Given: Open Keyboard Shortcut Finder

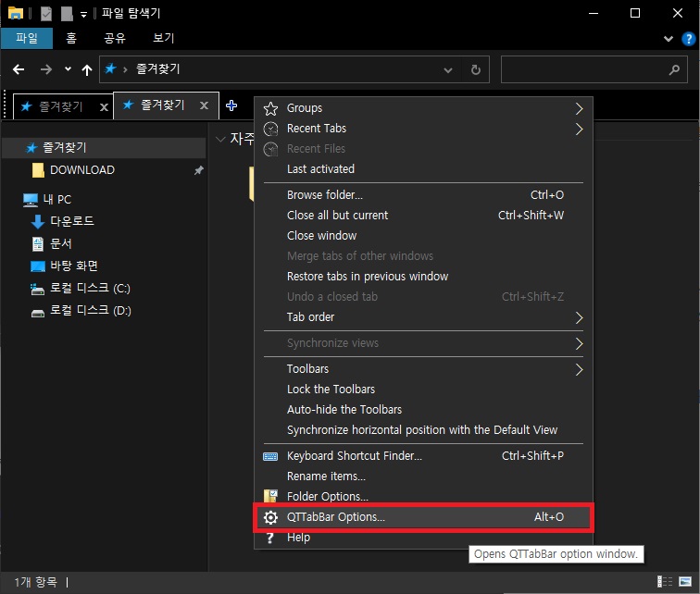Looking at the screenshot, I should 423,456.
